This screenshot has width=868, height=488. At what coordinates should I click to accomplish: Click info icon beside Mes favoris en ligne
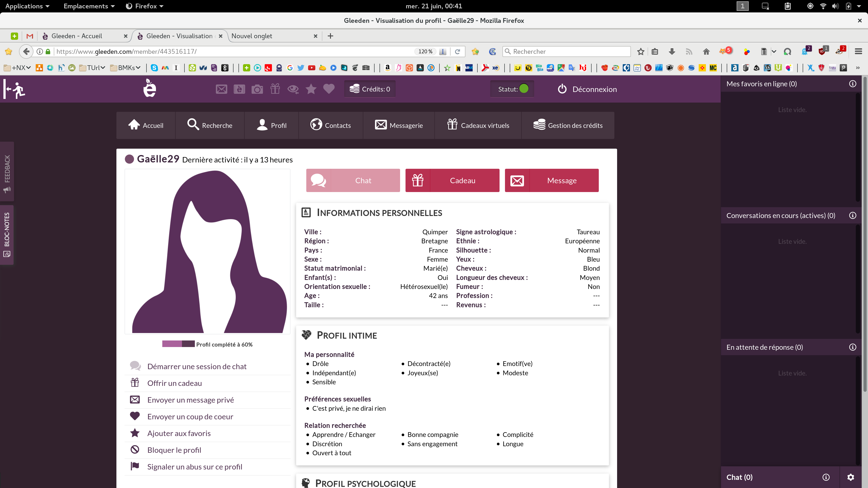[x=852, y=84]
